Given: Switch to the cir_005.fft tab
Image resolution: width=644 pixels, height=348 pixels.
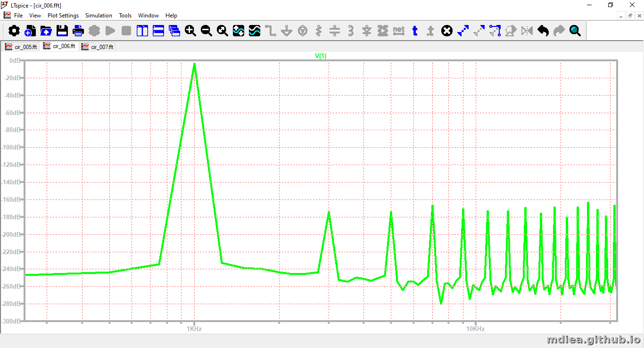Looking at the screenshot, I should point(21,47).
